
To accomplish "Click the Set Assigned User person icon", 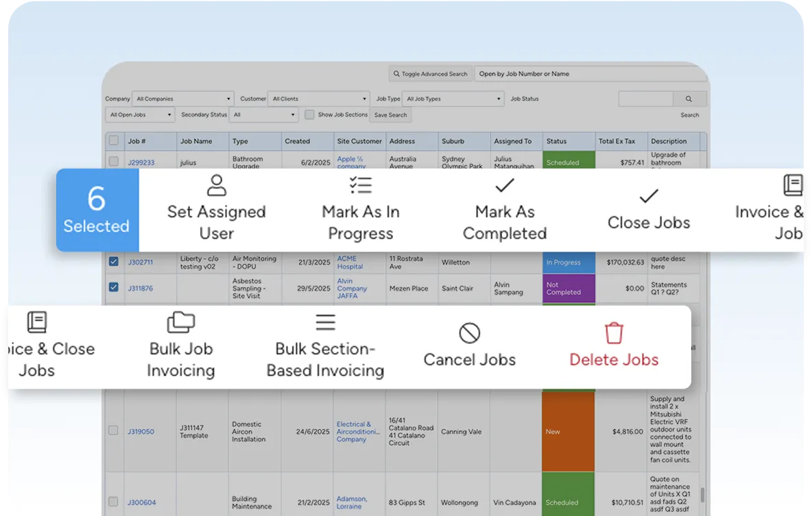I will tap(217, 185).
